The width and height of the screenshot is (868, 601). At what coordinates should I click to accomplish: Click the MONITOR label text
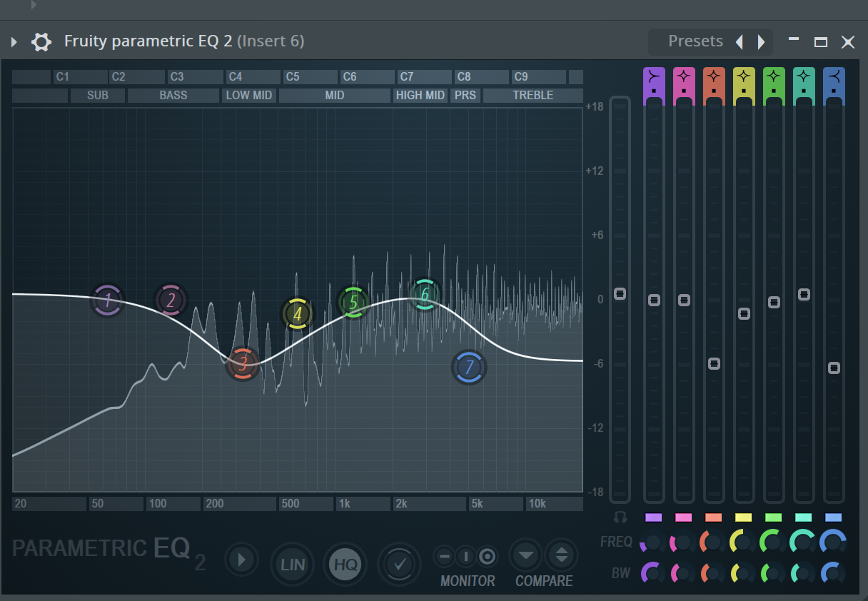[x=468, y=581]
